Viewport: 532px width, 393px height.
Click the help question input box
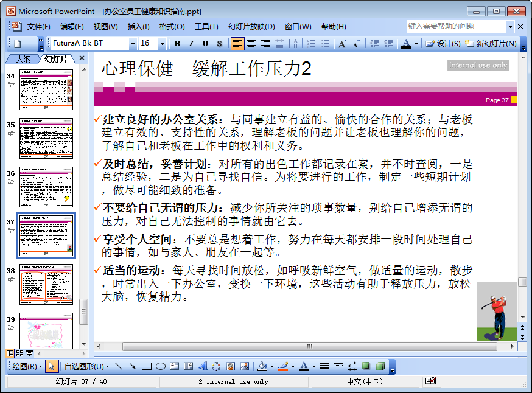456,26
